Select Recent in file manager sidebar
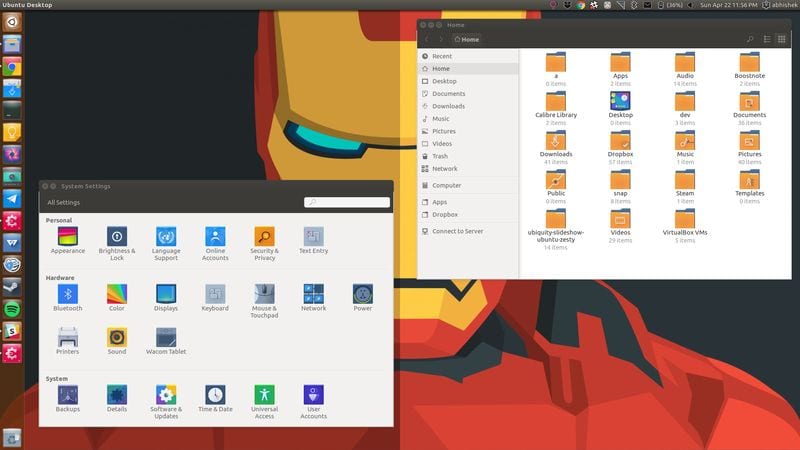Screen dimensions: 800x450 click(468, 56)
